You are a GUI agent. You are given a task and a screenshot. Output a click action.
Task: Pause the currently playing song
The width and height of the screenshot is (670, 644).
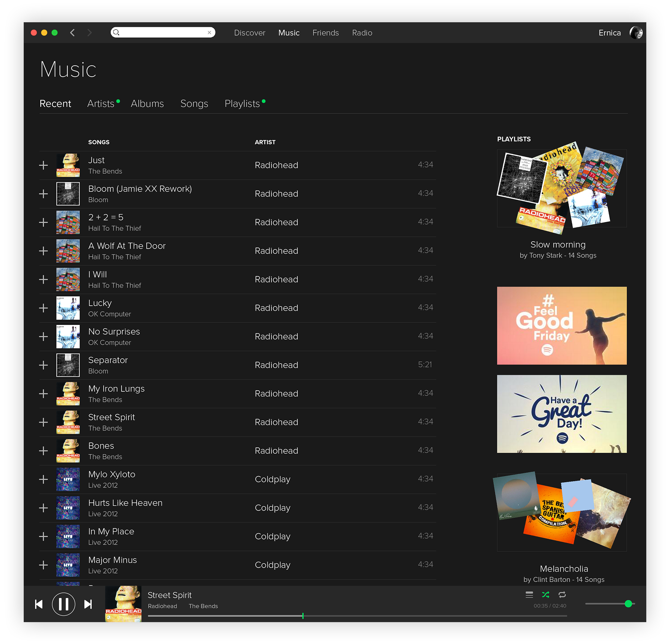[63, 604]
